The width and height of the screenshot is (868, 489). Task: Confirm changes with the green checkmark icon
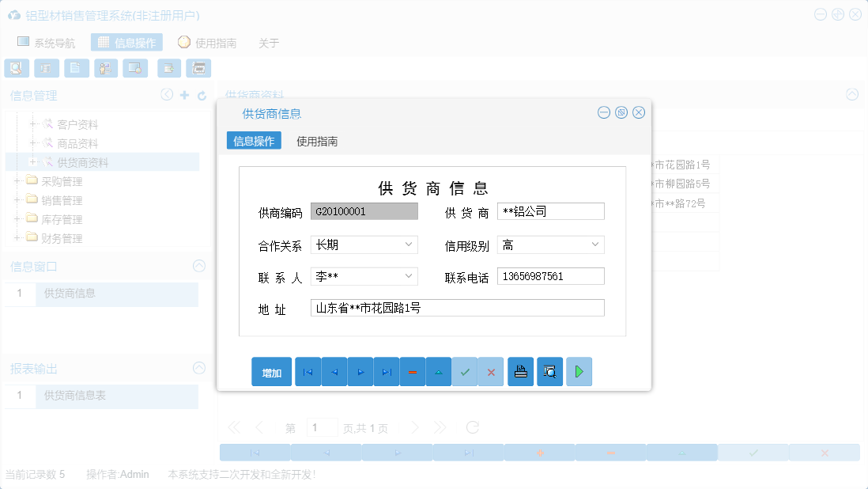(465, 371)
